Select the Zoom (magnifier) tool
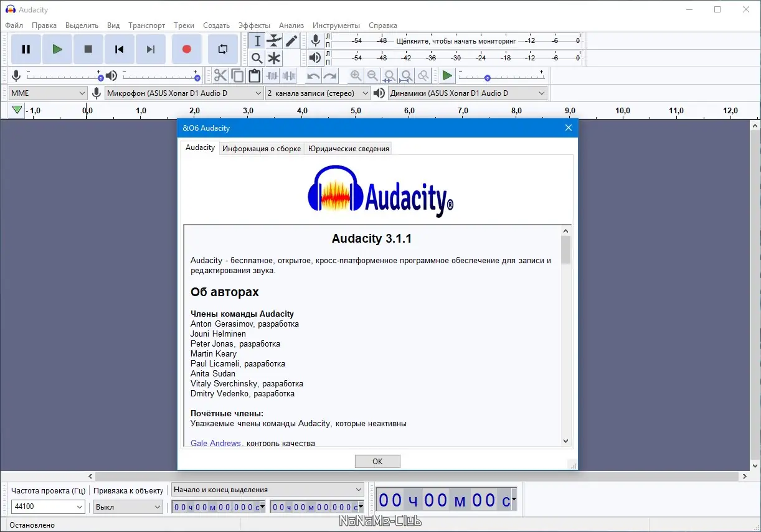 [x=257, y=58]
